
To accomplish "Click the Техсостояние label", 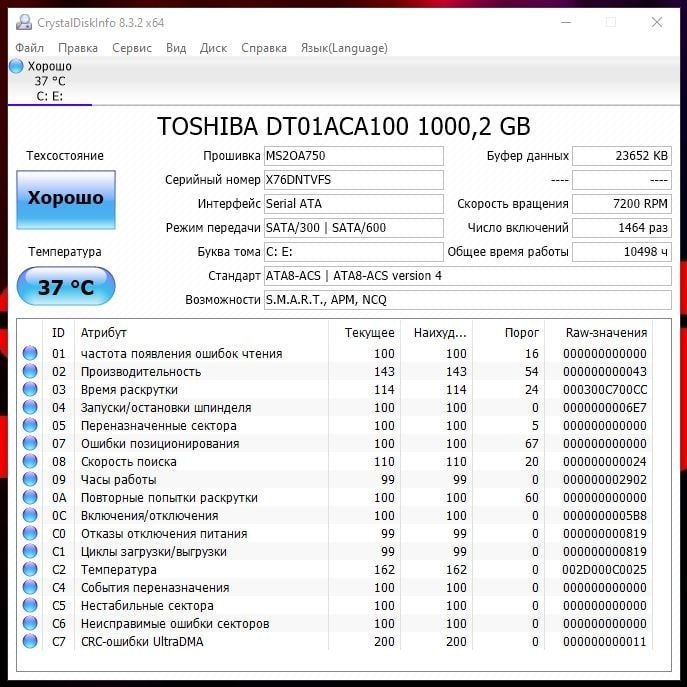I will (65, 156).
